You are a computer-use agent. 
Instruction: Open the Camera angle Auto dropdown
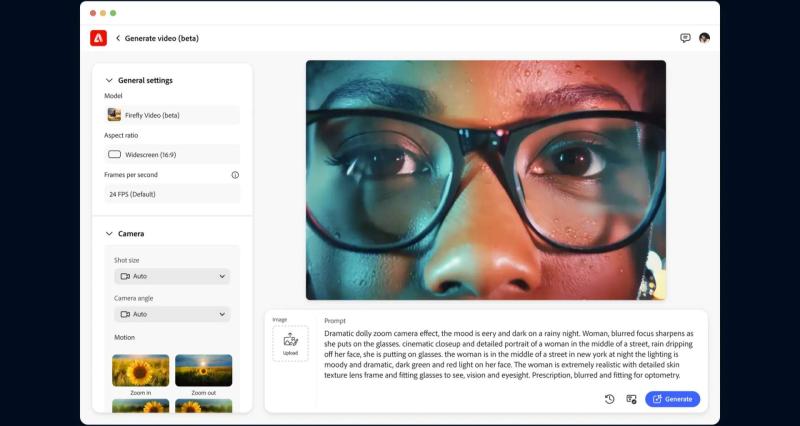coord(172,314)
